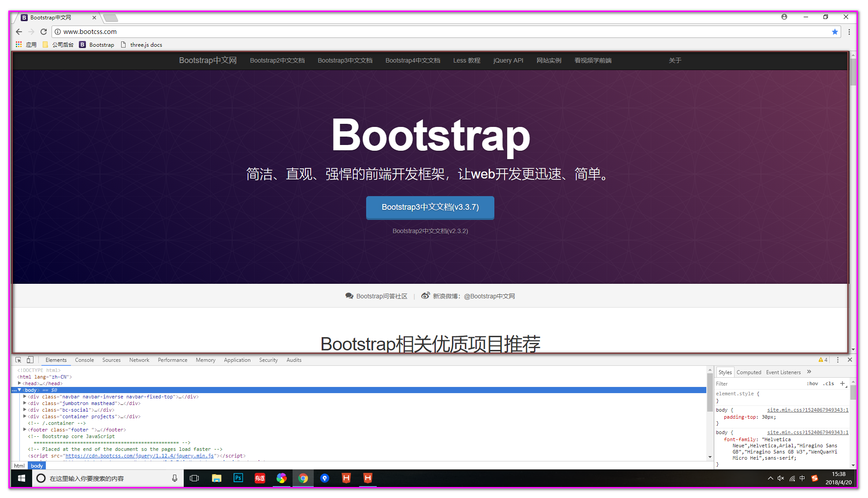Click the DevTools warnings count indicator

(x=823, y=360)
